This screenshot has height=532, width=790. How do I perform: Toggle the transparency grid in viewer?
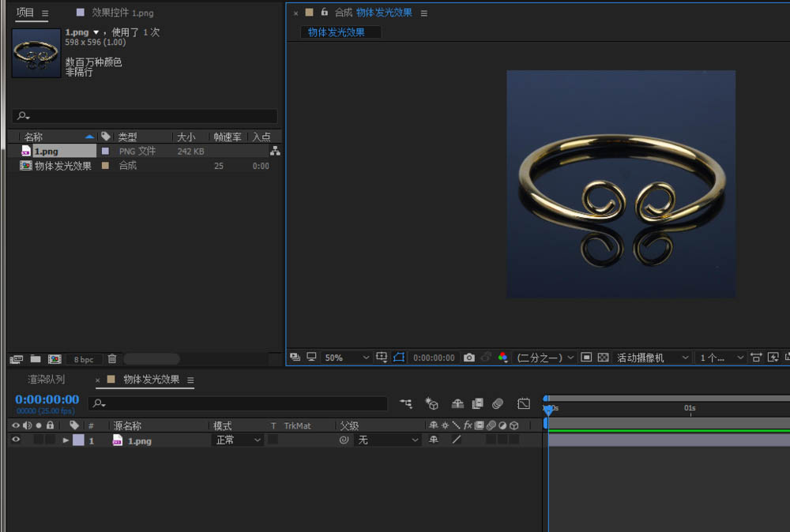[604, 358]
